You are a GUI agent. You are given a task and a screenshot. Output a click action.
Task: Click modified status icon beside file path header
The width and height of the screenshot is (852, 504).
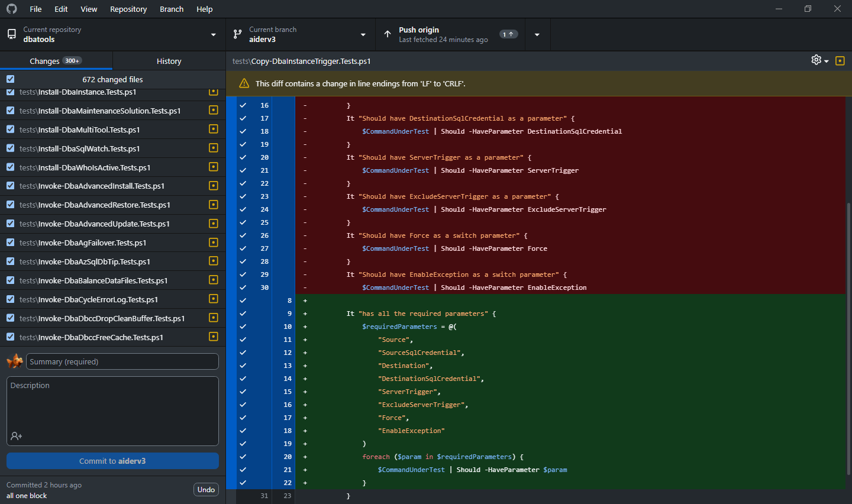[840, 61]
